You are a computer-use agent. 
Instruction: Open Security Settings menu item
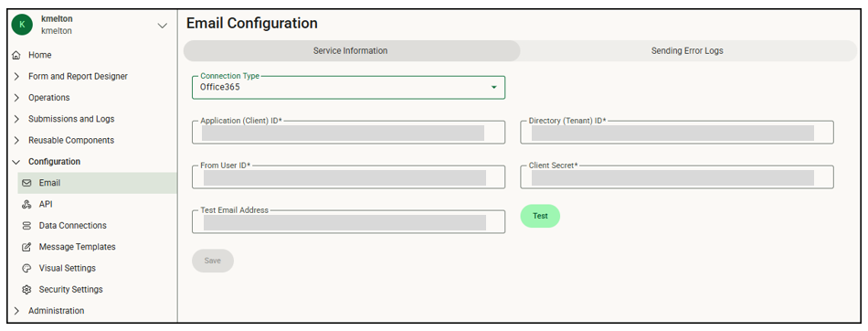pyautogui.click(x=71, y=290)
